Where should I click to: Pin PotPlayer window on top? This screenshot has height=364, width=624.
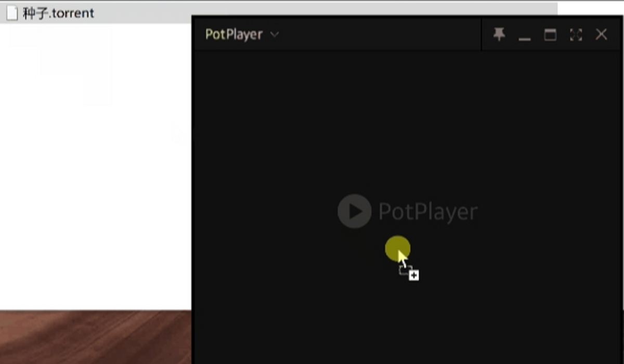pyautogui.click(x=499, y=34)
